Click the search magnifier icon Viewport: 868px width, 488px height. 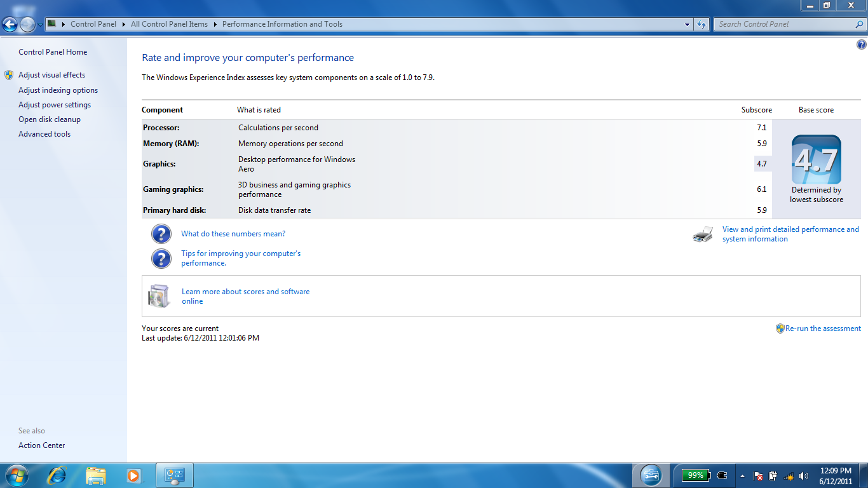coord(859,24)
